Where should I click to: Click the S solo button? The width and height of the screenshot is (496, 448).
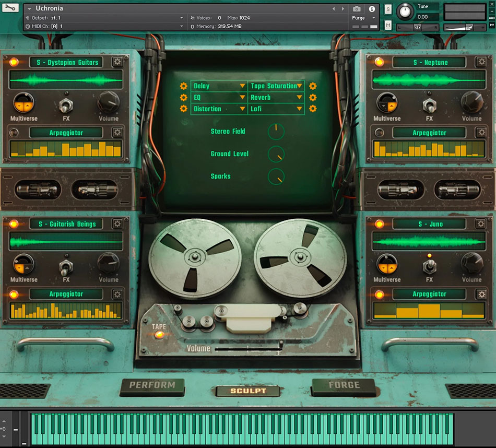point(388,9)
